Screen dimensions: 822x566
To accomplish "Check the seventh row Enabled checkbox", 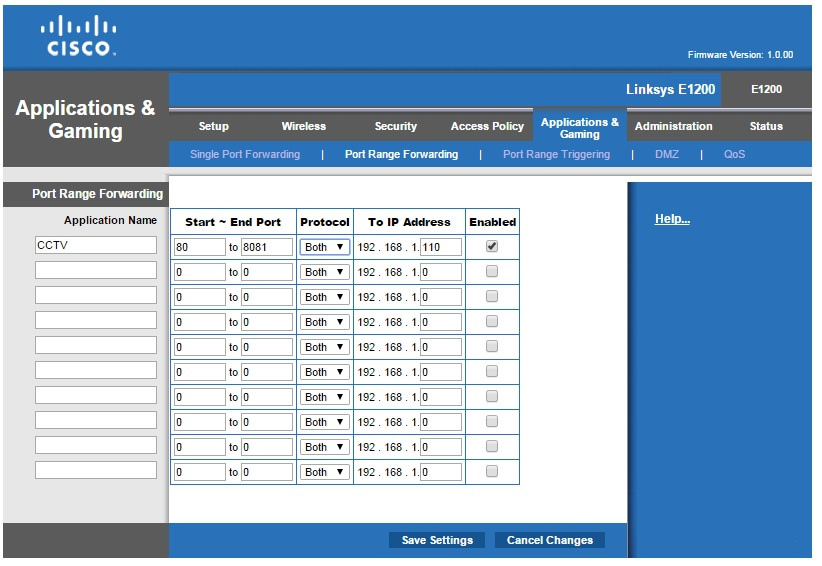I will [492, 397].
